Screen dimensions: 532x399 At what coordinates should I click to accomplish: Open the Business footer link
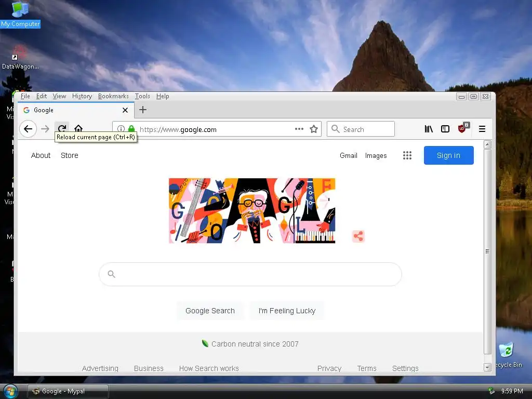click(x=149, y=368)
